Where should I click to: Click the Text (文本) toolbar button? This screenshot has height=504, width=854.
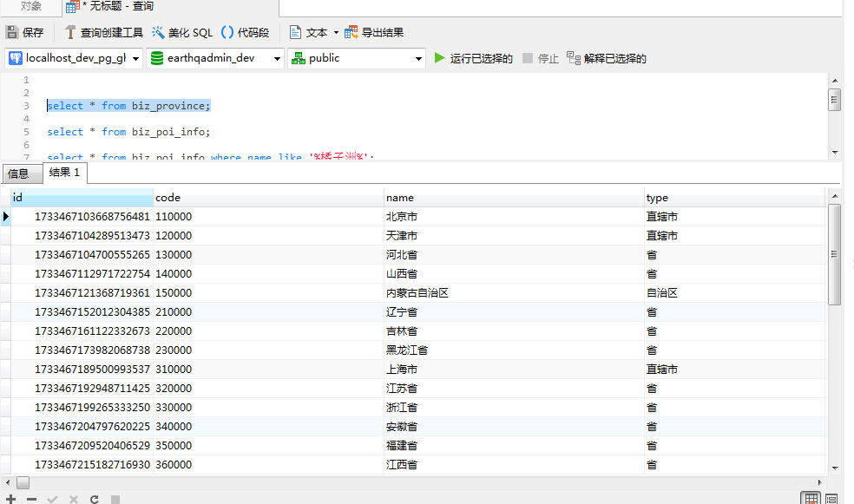pyautogui.click(x=308, y=33)
